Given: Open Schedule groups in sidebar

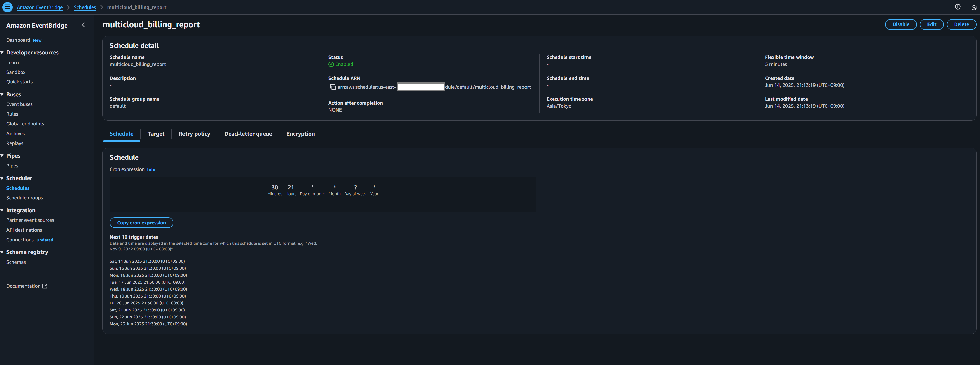Looking at the screenshot, I should tap(25, 198).
